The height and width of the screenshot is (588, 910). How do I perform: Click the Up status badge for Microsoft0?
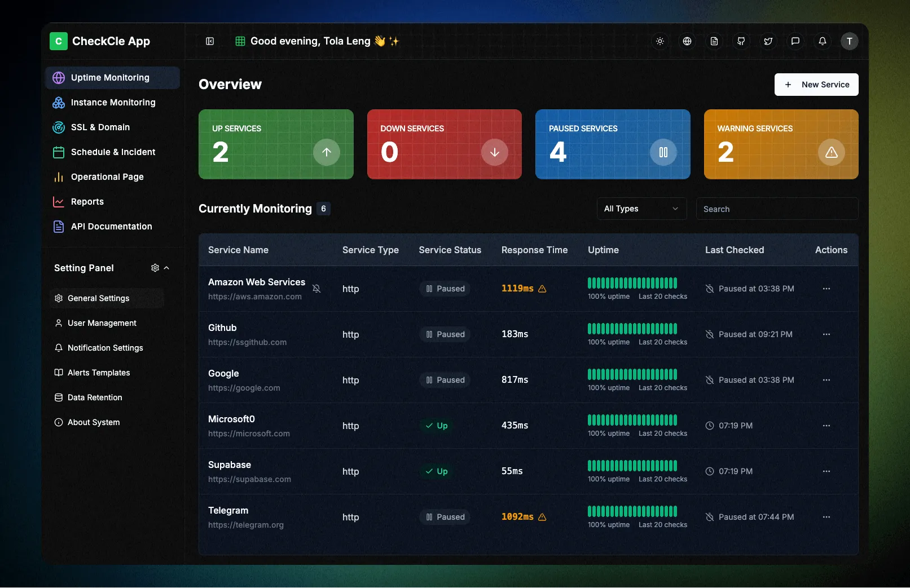click(437, 426)
